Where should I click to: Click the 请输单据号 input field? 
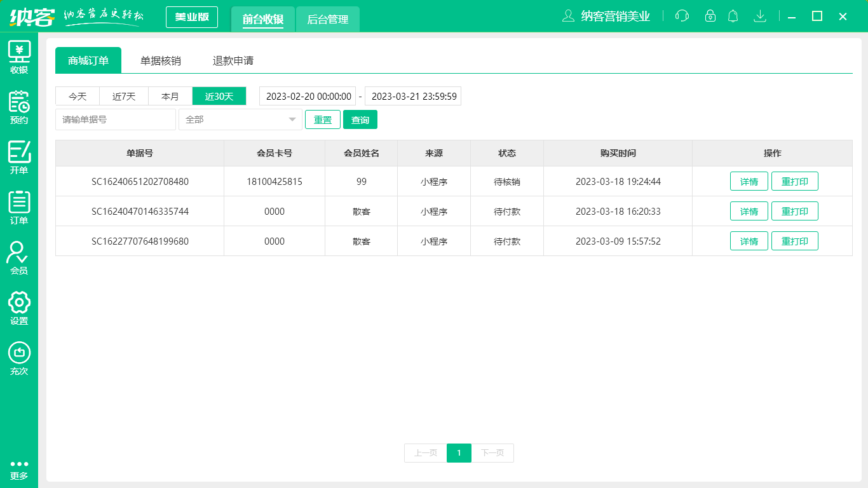click(x=116, y=119)
